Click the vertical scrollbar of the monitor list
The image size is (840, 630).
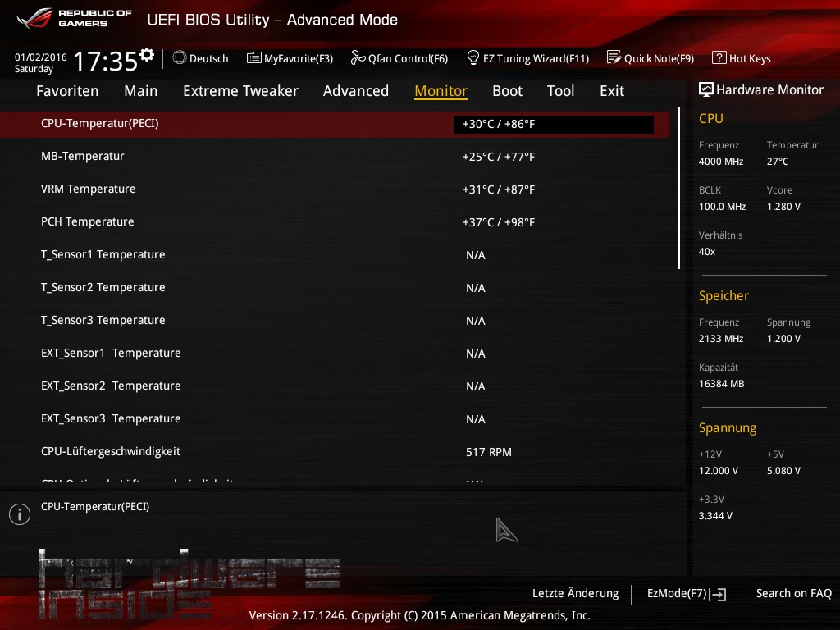[x=678, y=189]
